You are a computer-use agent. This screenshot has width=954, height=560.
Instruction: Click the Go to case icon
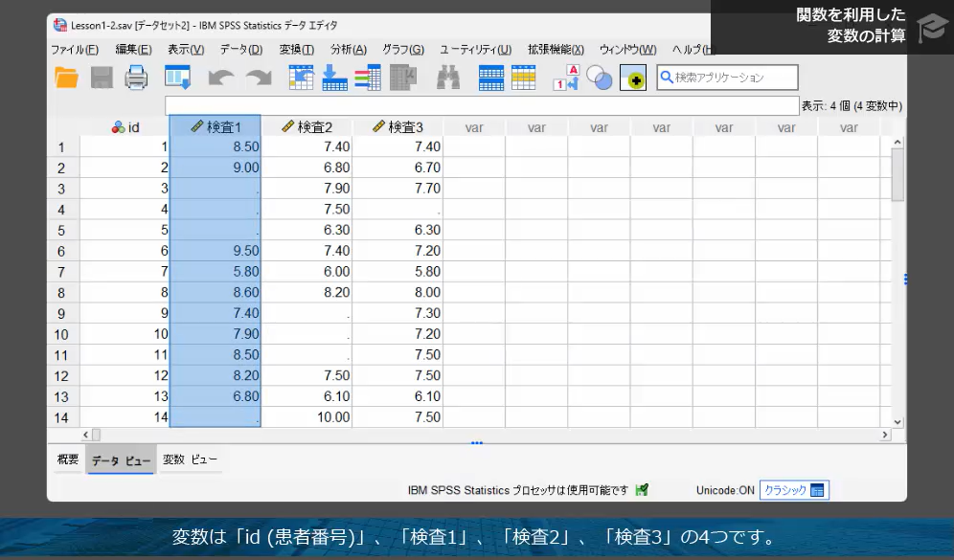(x=302, y=78)
